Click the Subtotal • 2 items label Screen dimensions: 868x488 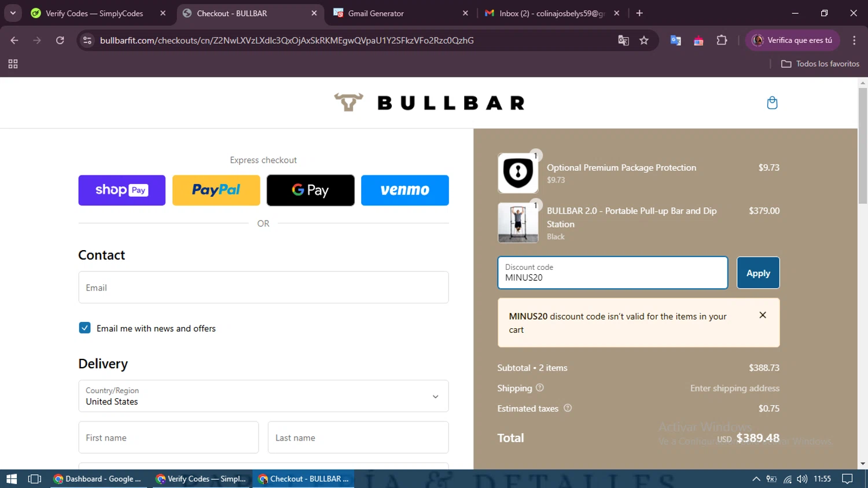pos(532,368)
